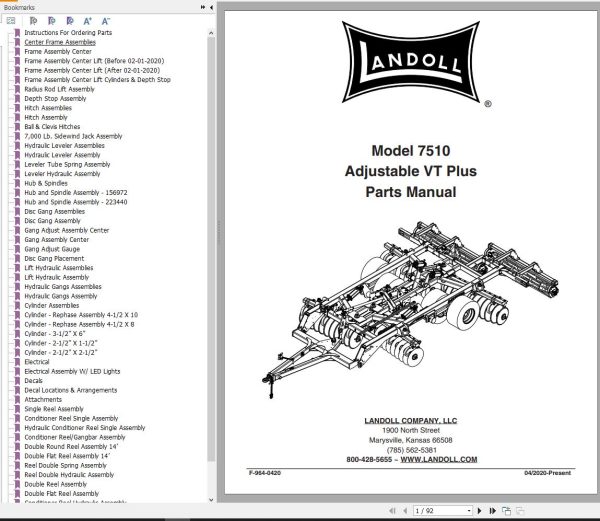The width and height of the screenshot is (600, 521).
Task: Click the grayed next view icon
Action: [x=520, y=511]
